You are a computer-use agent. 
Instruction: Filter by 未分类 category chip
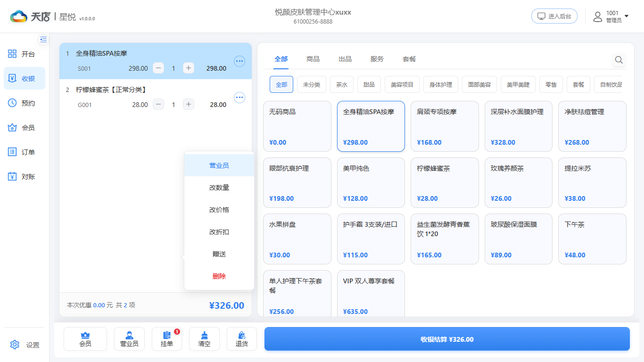[312, 84]
